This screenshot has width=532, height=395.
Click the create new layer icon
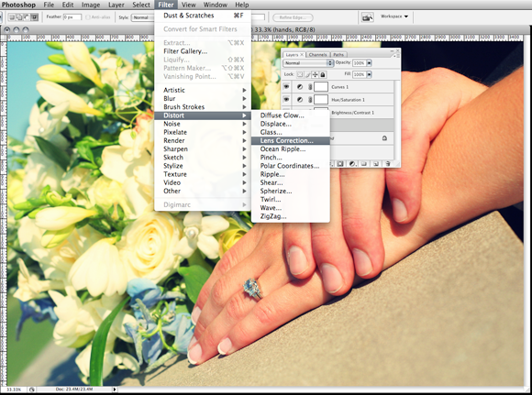pos(376,164)
